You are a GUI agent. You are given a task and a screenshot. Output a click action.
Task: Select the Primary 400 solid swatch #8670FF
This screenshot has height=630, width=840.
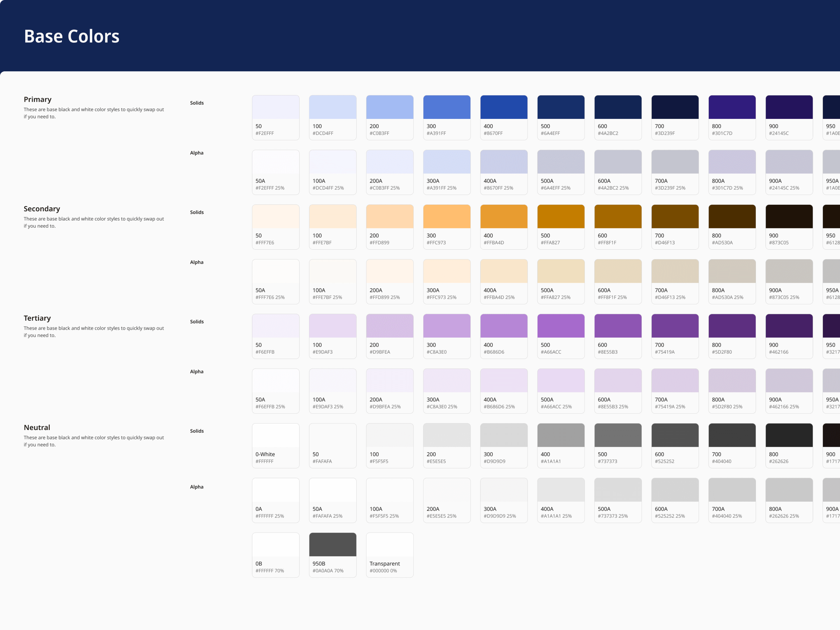coord(503,118)
